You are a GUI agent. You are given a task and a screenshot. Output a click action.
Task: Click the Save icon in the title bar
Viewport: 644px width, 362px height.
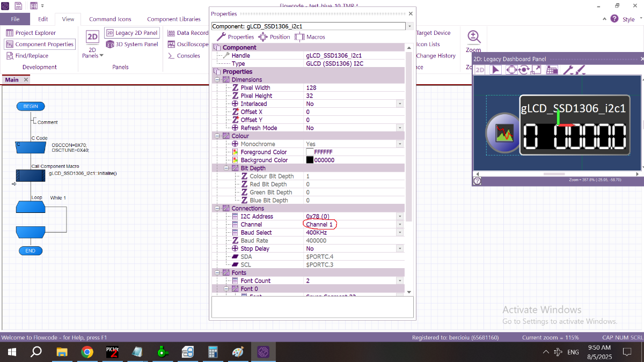click(18, 5)
